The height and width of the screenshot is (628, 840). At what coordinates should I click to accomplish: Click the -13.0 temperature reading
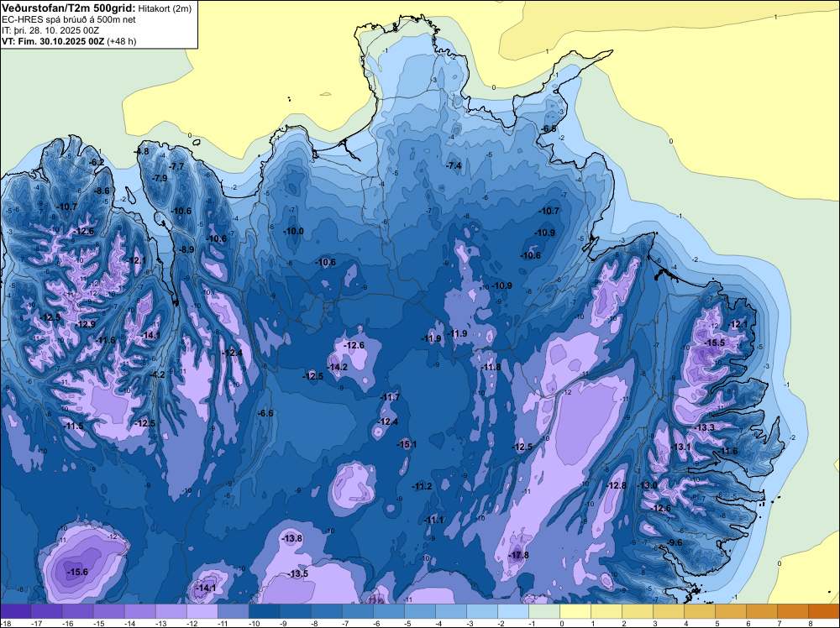click(x=647, y=485)
